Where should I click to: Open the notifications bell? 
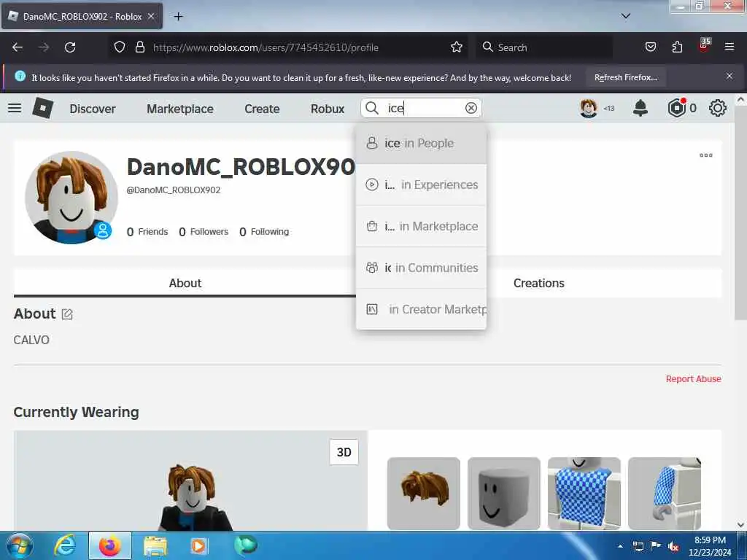coord(640,108)
